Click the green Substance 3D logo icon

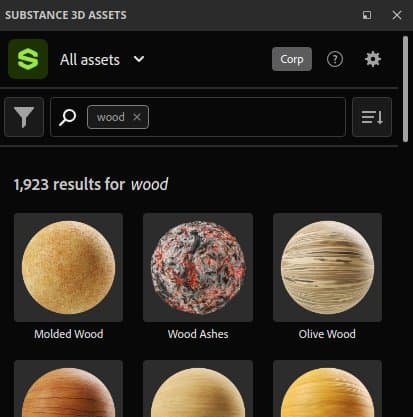(28, 59)
